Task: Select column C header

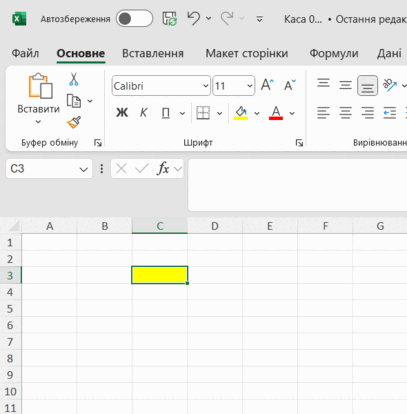Action: 160,226
